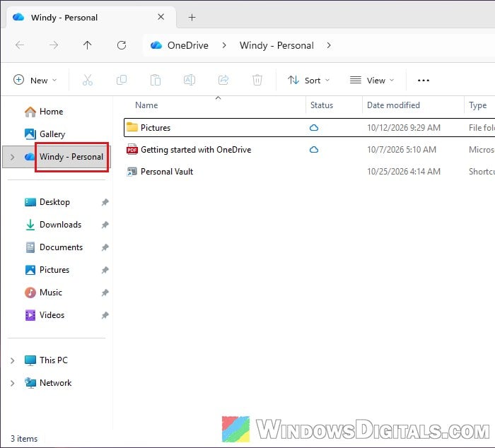The image size is (495, 448).
Task: Click the 10/25/2026 4:14 AM date cell
Action: pyautogui.click(x=404, y=172)
